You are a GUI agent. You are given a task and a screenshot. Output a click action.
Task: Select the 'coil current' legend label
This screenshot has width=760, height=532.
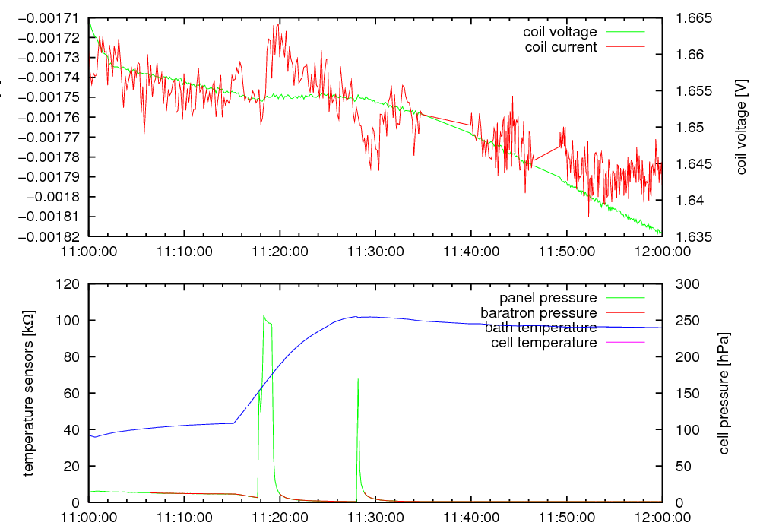[561, 47]
